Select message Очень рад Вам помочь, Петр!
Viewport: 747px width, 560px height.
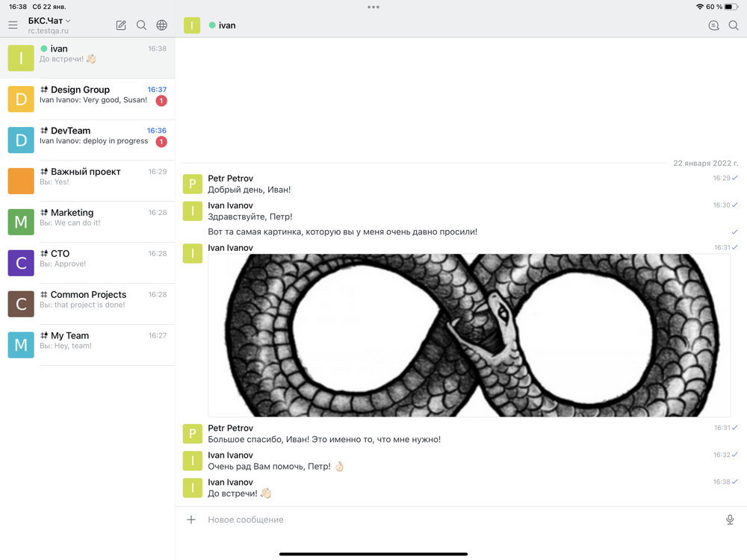(x=276, y=467)
